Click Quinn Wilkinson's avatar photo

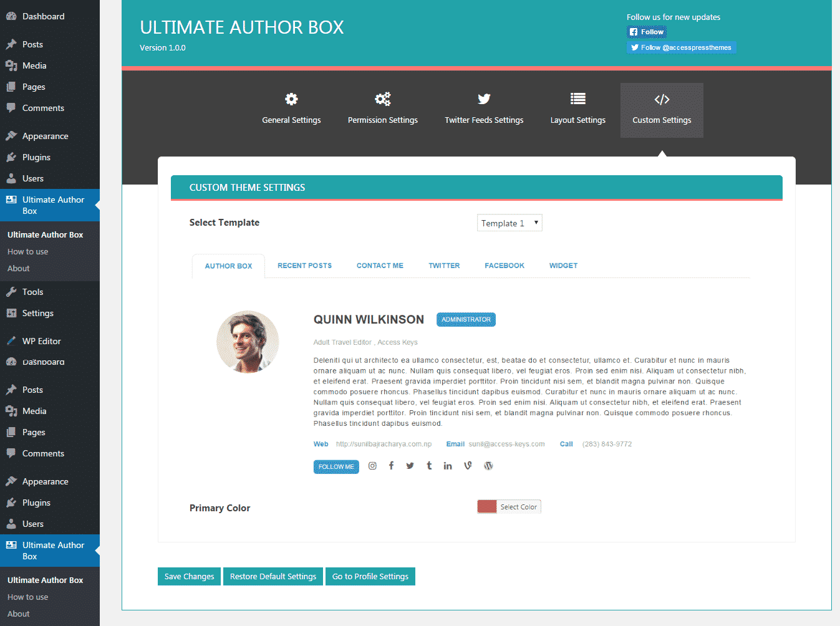[248, 342]
